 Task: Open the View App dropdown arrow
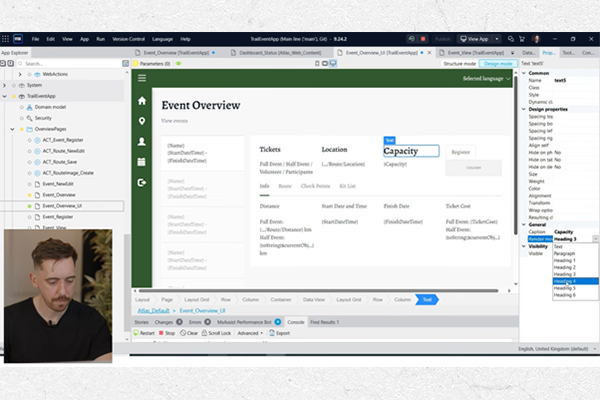click(x=497, y=39)
